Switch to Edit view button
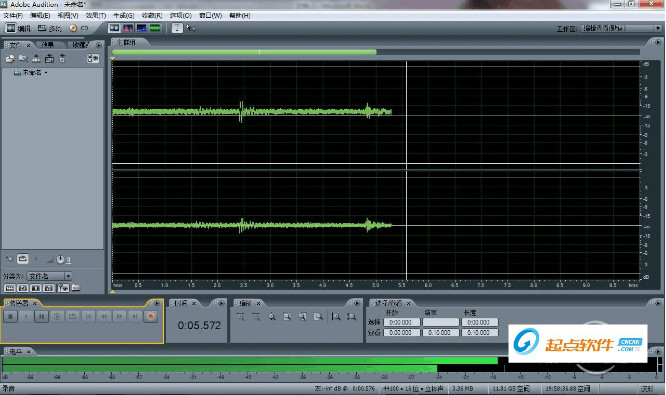 click(x=18, y=28)
